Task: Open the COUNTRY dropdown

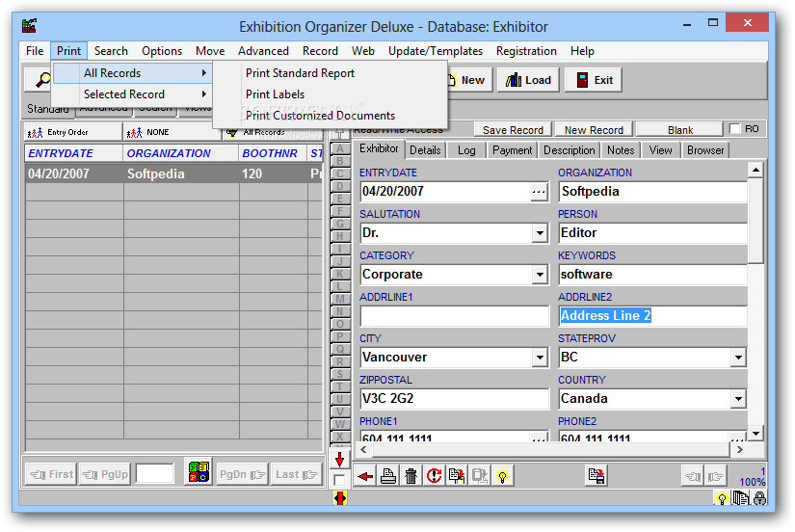Action: coord(738,399)
